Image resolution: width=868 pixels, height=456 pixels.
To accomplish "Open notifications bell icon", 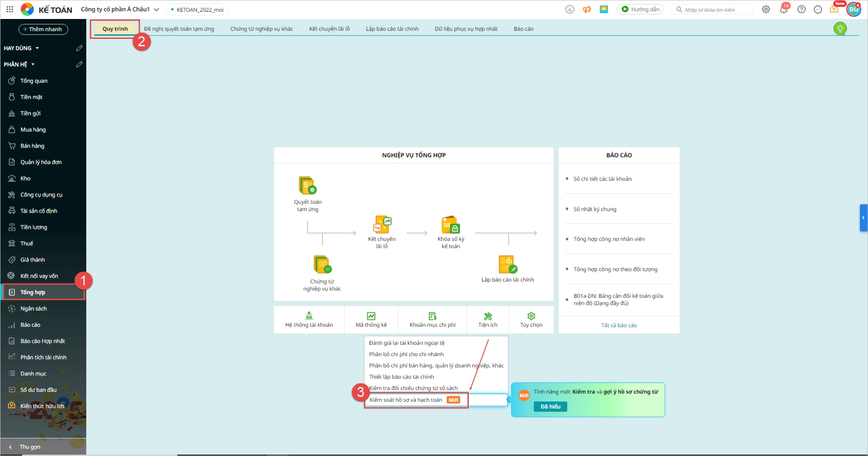I will click(x=783, y=9).
